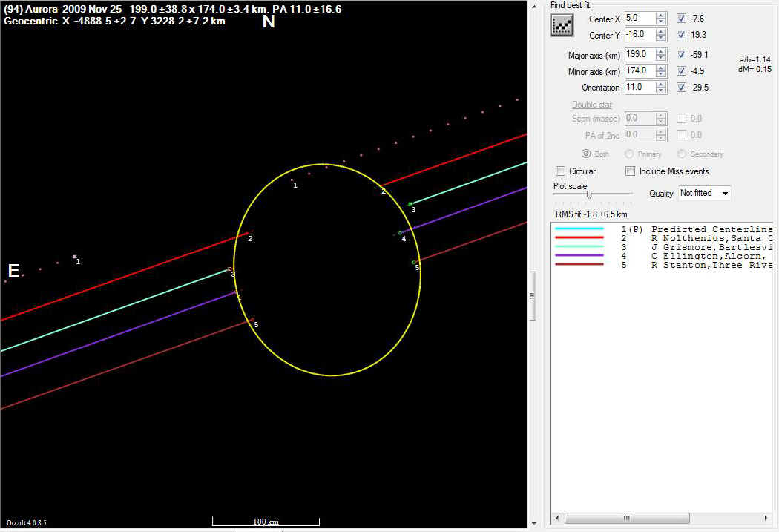This screenshot has height=532, width=779.
Task: Toggle the Orientation fit checkbox
Action: pos(681,88)
